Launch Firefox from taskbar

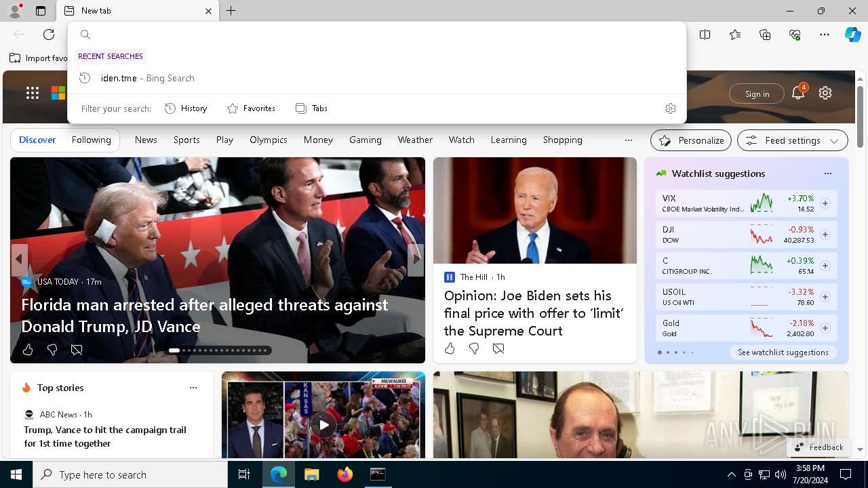[x=344, y=474]
